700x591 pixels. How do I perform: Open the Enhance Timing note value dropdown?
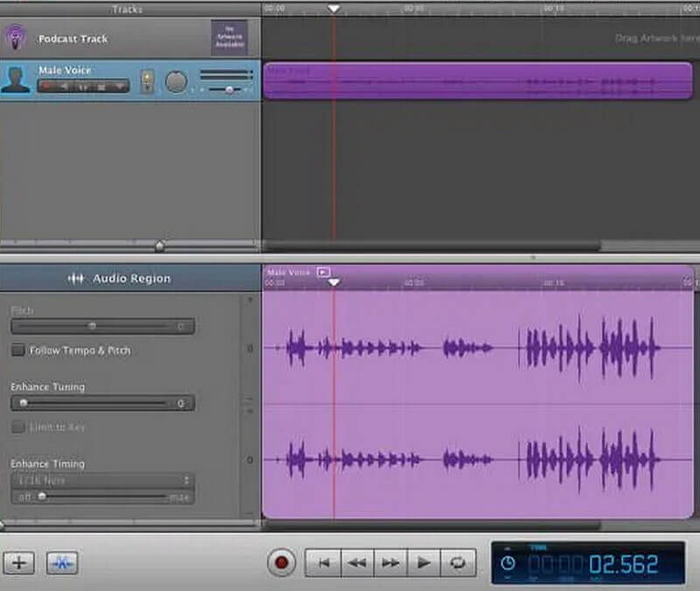click(x=102, y=481)
